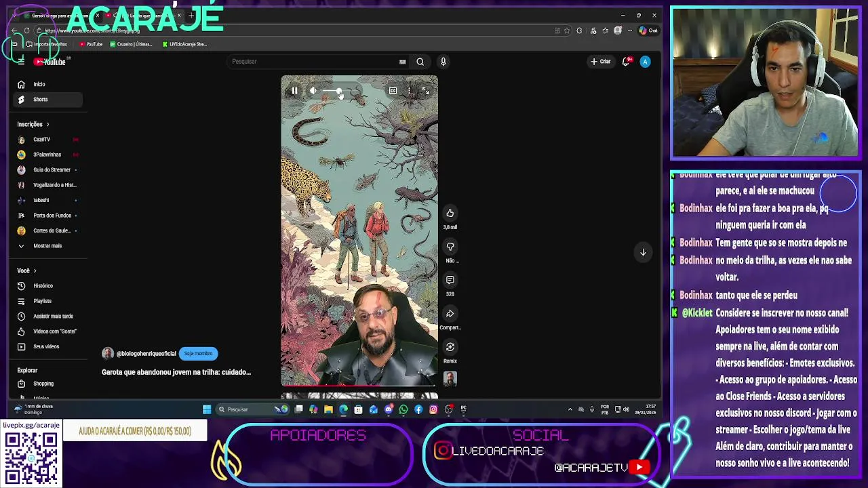
Task: Click the Criar button
Action: 600,62
